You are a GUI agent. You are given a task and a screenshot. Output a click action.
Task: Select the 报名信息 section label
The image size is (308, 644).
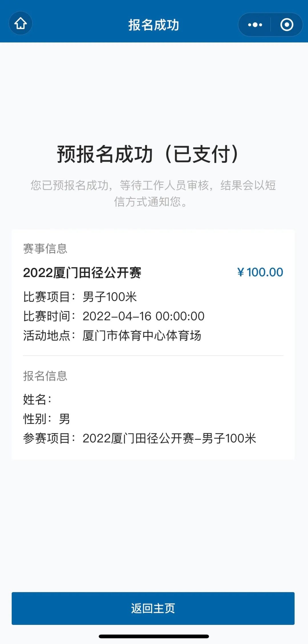[x=45, y=376]
